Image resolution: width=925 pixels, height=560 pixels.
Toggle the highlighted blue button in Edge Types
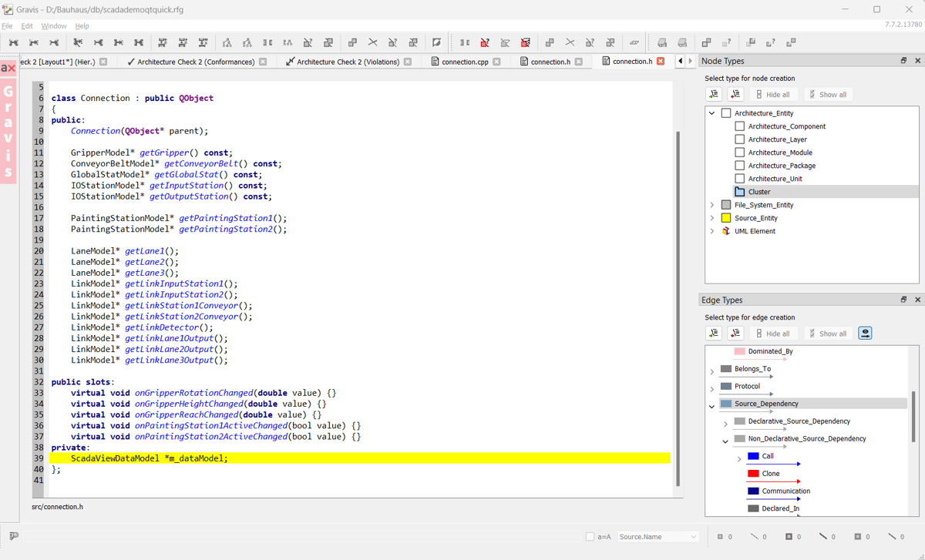point(865,334)
